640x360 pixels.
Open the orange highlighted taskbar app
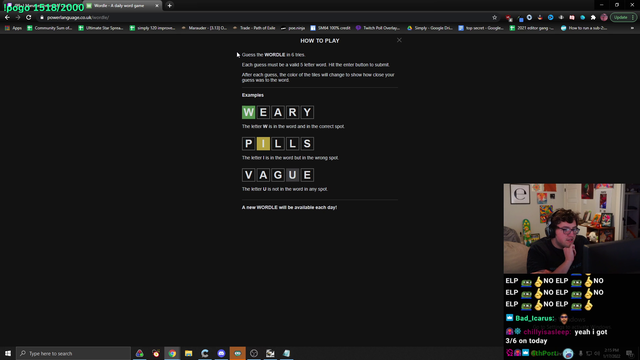click(x=238, y=353)
